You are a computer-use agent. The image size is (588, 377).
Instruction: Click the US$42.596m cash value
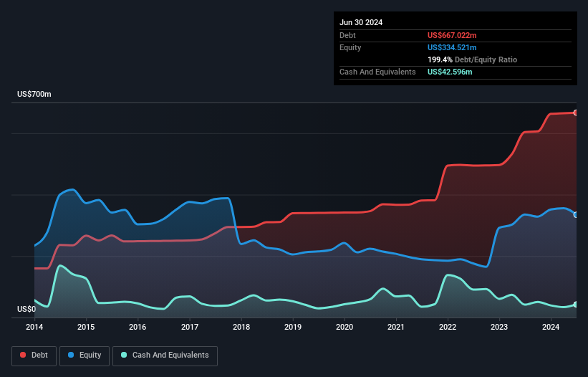pos(450,72)
